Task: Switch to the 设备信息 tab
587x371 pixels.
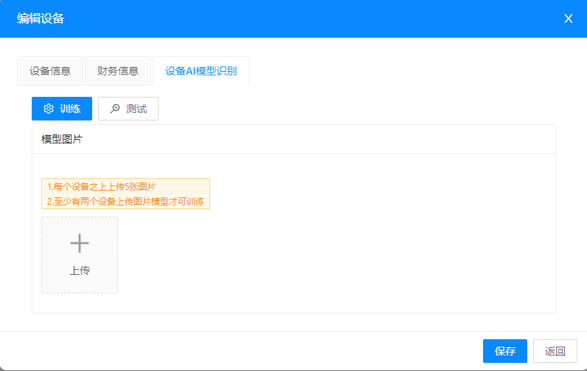Action: [x=50, y=71]
